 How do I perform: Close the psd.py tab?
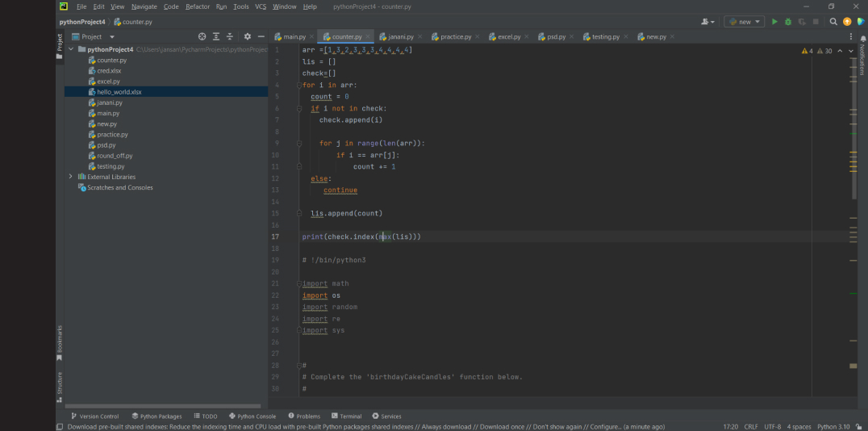(x=571, y=36)
